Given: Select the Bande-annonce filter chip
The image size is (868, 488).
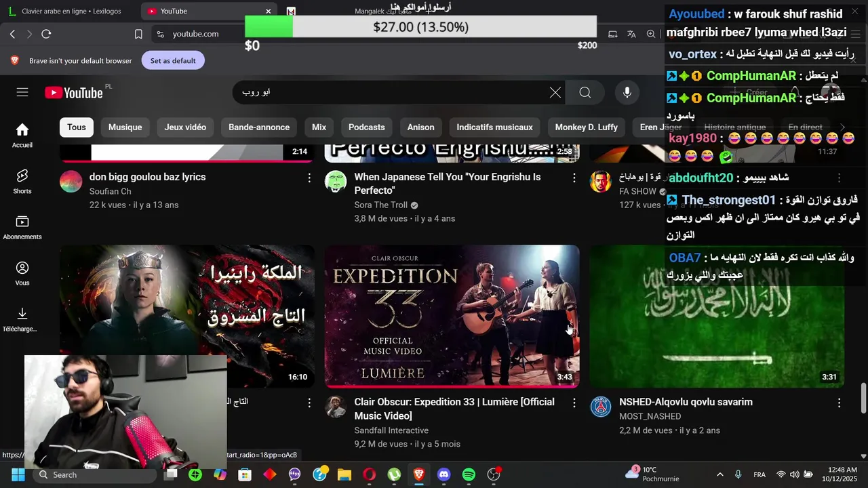Looking at the screenshot, I should [259, 127].
